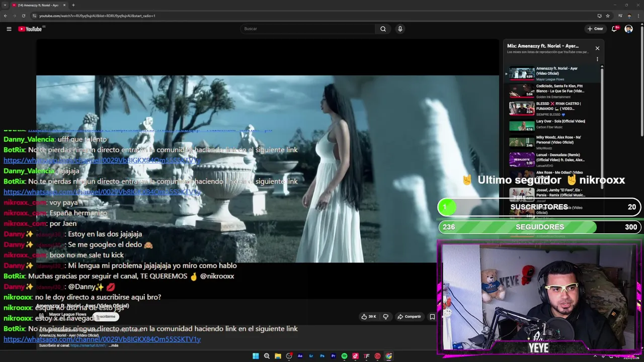Open the TF app on the taskbar

coord(366,356)
